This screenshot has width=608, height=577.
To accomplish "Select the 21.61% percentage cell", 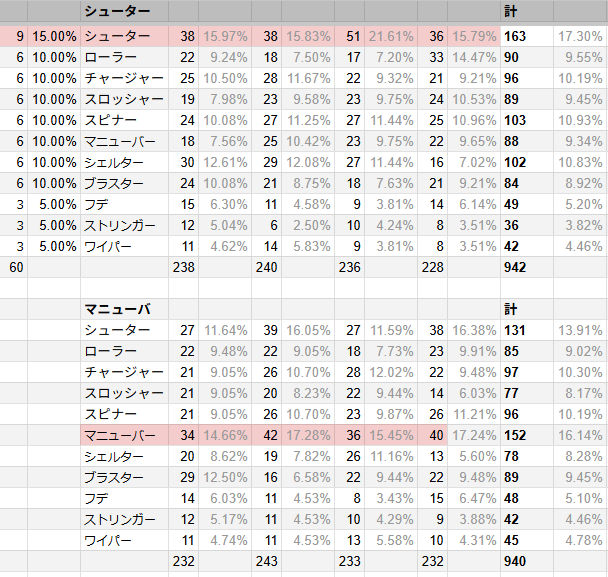I will [391, 36].
